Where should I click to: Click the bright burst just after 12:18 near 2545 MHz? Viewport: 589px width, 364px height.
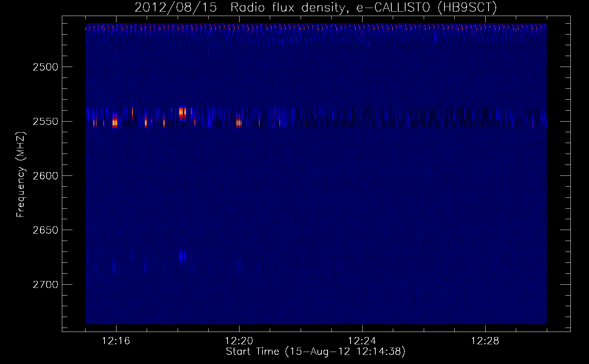(x=182, y=113)
